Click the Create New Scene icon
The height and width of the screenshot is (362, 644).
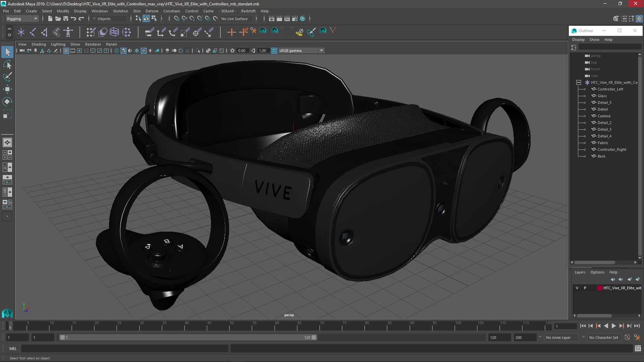point(50,19)
